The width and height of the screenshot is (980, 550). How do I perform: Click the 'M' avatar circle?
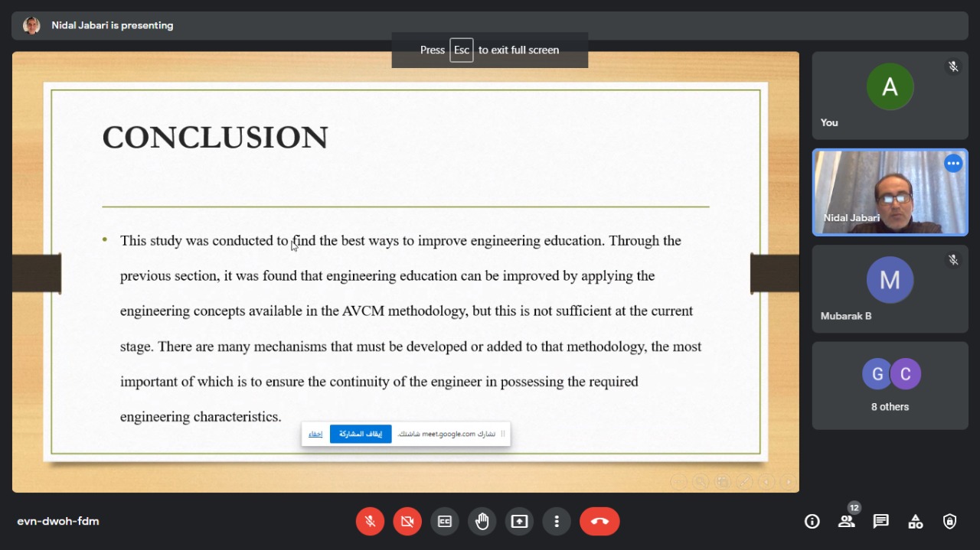pos(890,280)
